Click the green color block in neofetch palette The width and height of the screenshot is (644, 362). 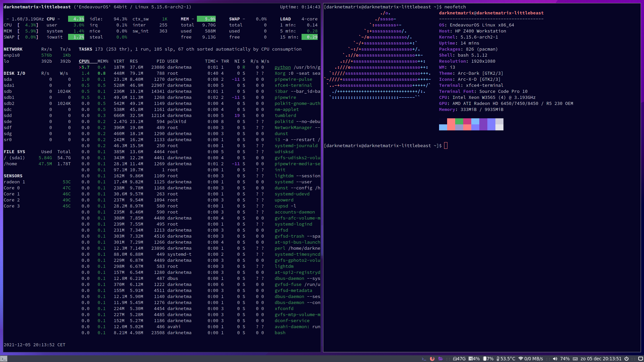coord(459,121)
